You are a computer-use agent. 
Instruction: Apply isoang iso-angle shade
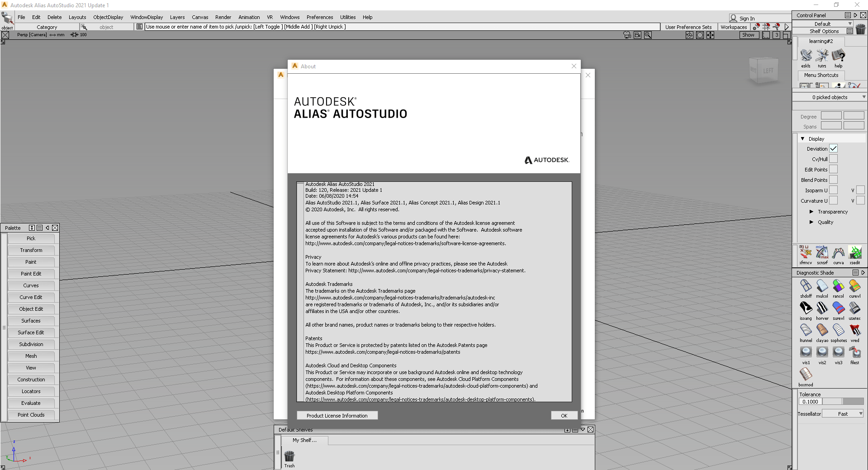[806, 308]
